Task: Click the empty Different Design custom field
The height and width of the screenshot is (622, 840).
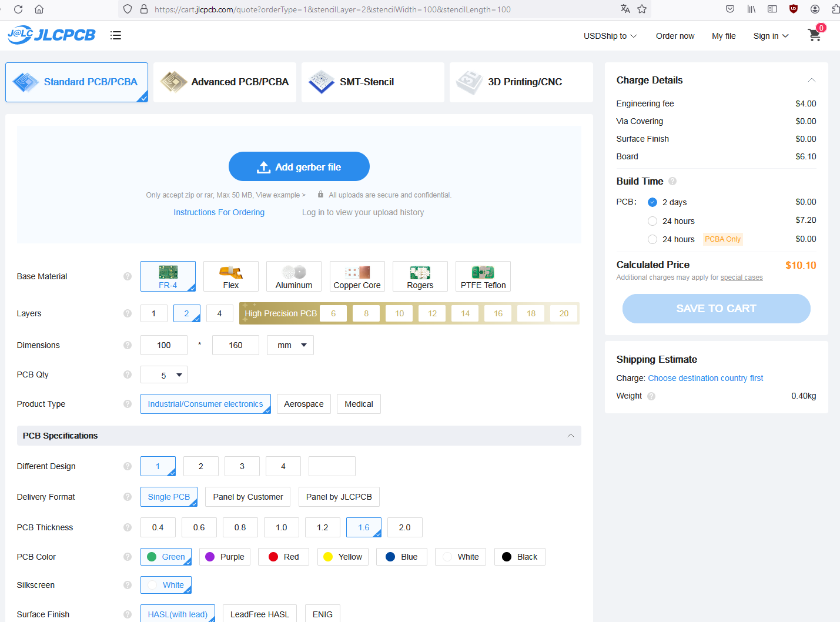Action: tap(332, 466)
